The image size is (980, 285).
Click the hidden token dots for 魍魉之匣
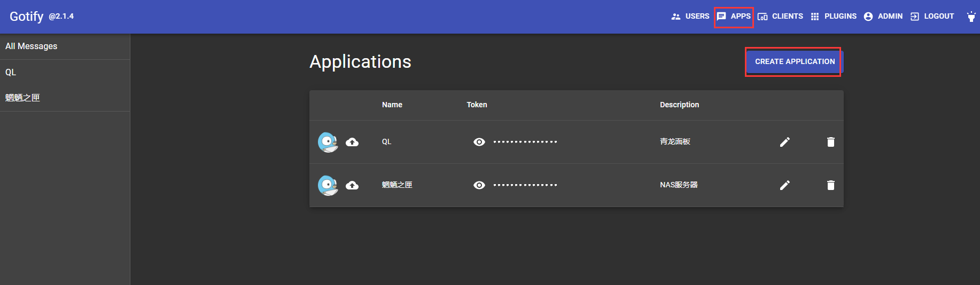[x=525, y=185]
